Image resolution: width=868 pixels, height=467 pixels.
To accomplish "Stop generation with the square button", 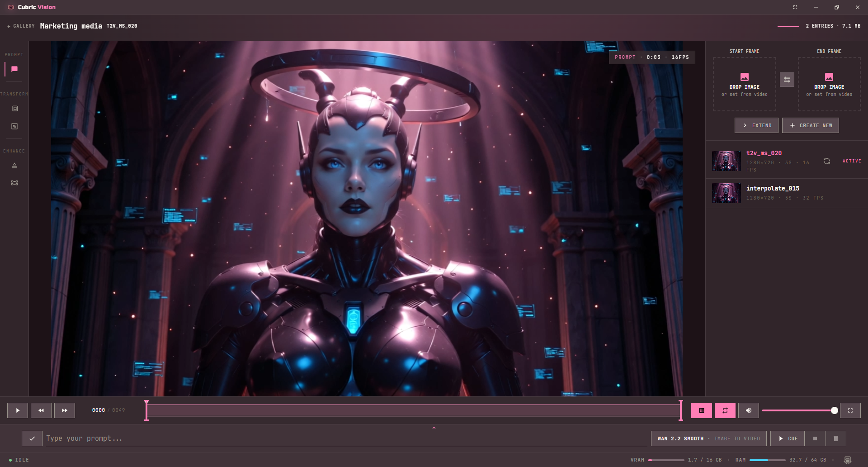I will point(815,438).
